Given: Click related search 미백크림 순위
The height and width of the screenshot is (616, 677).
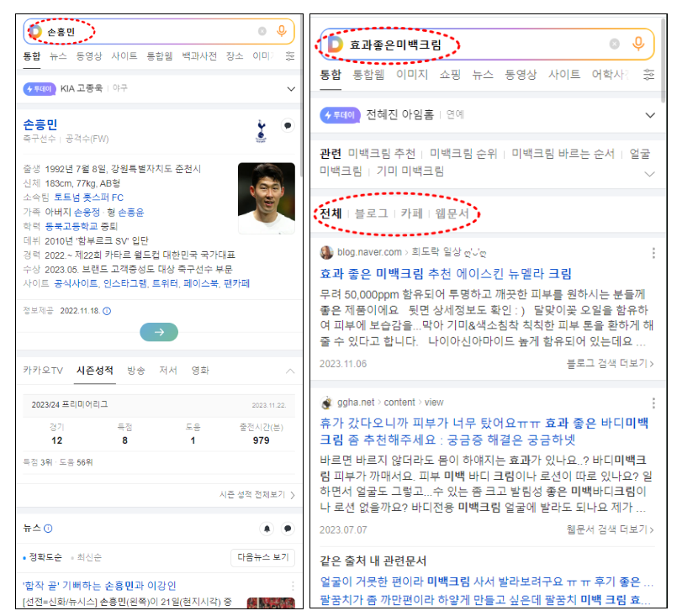Looking at the screenshot, I should point(463,153).
